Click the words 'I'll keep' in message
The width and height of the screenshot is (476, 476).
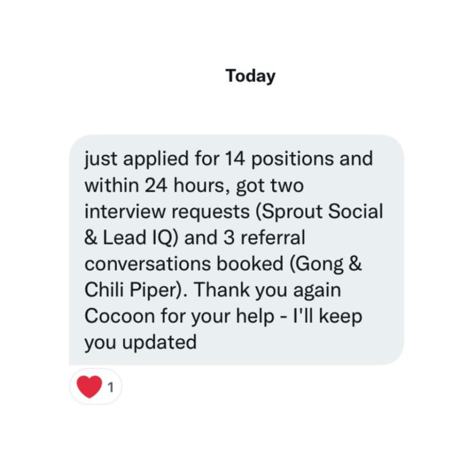point(333,317)
